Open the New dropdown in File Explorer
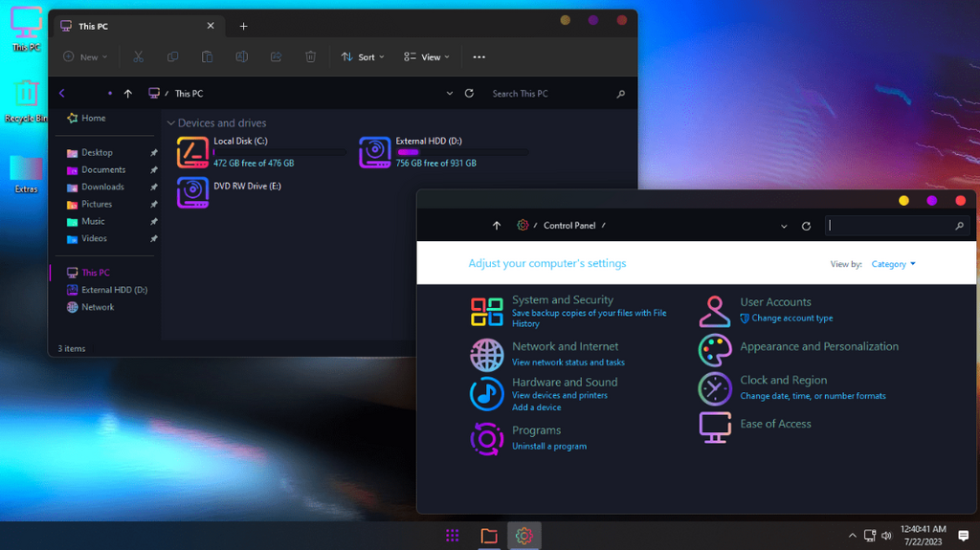The height and width of the screenshot is (550, 980). coord(85,56)
